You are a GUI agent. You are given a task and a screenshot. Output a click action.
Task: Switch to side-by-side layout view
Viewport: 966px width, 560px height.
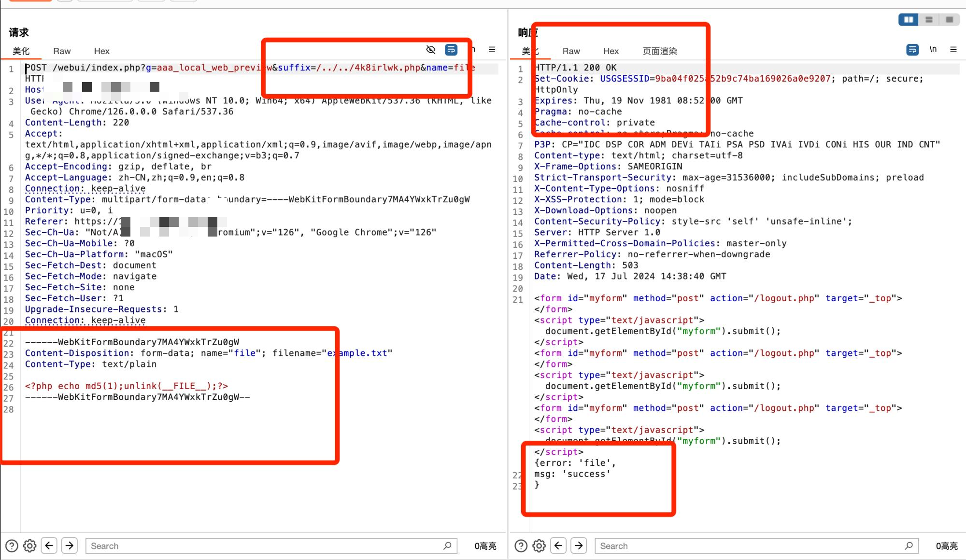pyautogui.click(x=909, y=20)
